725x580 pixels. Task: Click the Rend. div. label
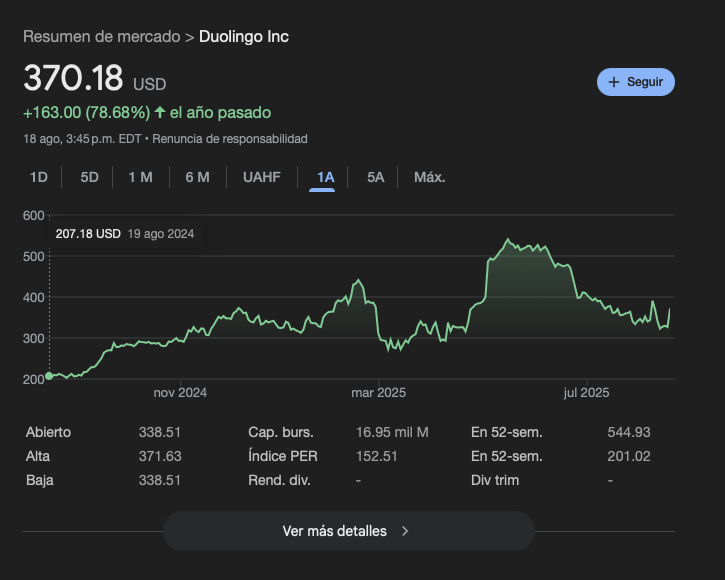(279, 480)
